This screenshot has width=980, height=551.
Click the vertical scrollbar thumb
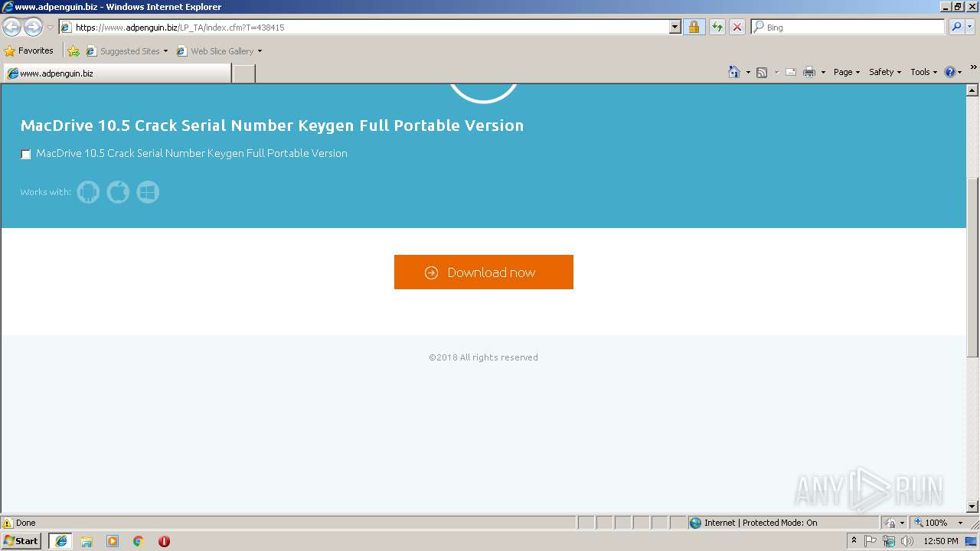tap(972, 267)
